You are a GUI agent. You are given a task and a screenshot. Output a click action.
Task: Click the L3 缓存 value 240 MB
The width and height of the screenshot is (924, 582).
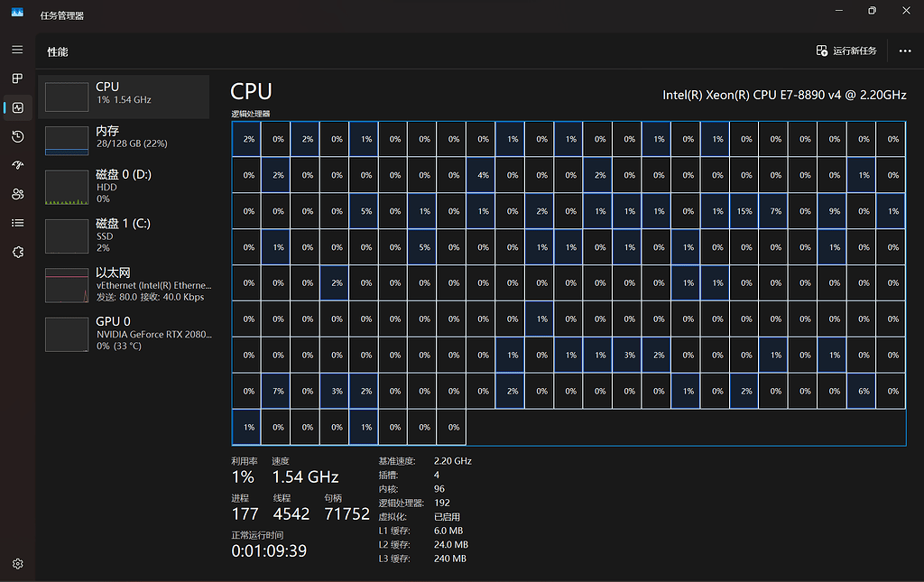tap(450, 559)
